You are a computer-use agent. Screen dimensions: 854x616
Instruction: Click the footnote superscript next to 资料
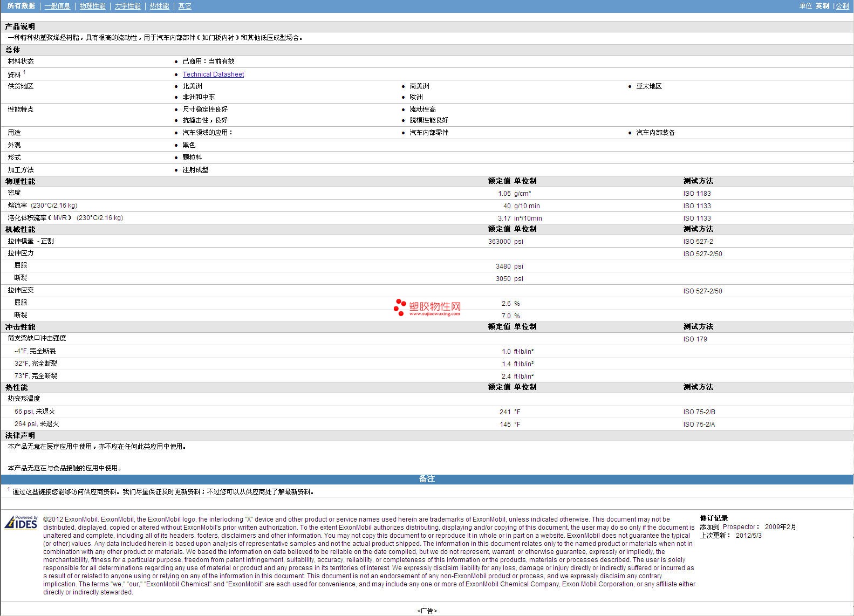[24, 72]
